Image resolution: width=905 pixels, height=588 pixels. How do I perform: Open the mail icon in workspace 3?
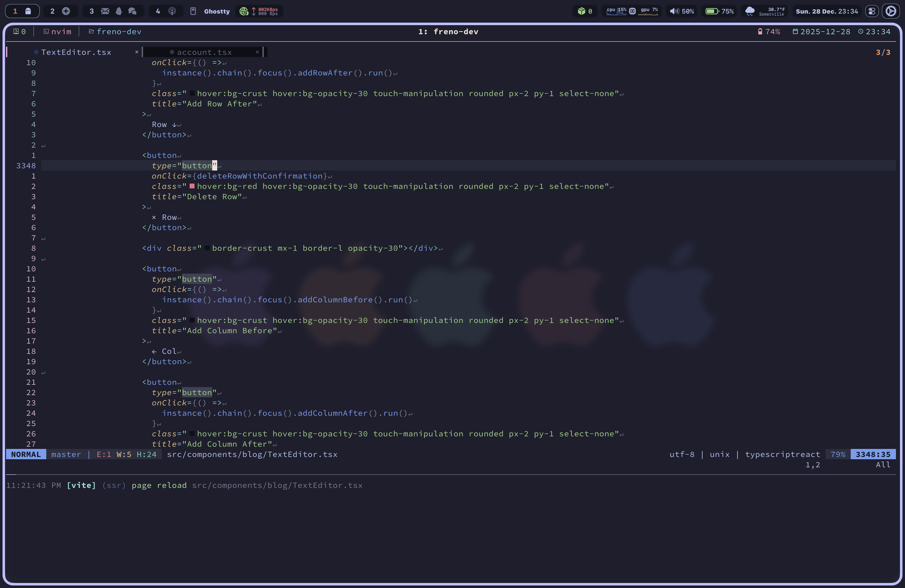(105, 11)
